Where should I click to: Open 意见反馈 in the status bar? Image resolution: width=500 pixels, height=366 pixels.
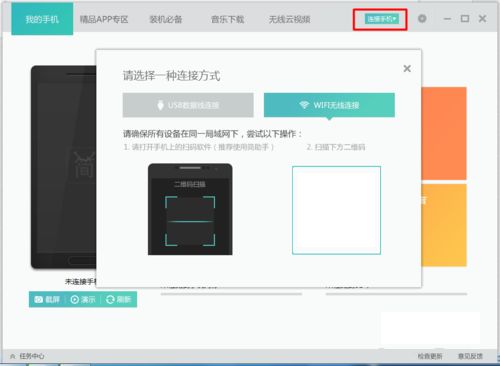[x=470, y=356]
